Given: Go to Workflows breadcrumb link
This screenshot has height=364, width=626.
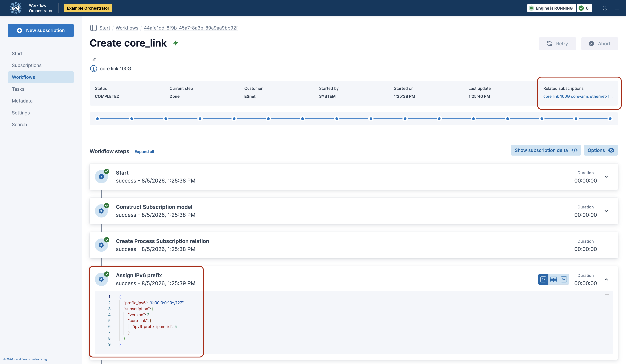Looking at the screenshot, I should click(x=127, y=28).
